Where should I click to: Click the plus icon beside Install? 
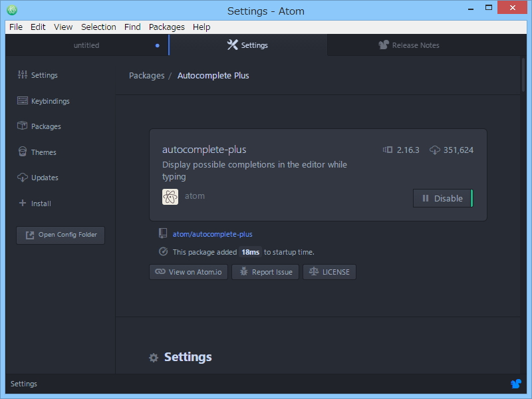click(x=23, y=203)
